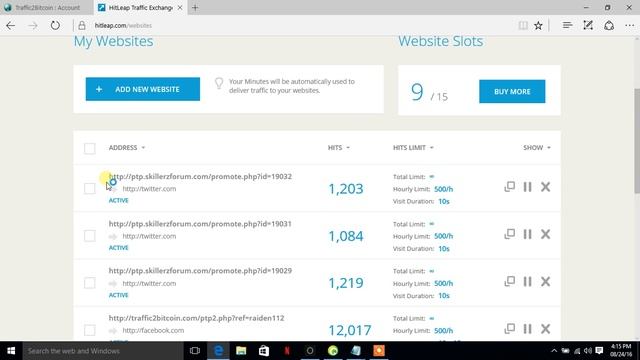Open reading view book icon
This screenshot has height=360, width=640.
point(523,25)
